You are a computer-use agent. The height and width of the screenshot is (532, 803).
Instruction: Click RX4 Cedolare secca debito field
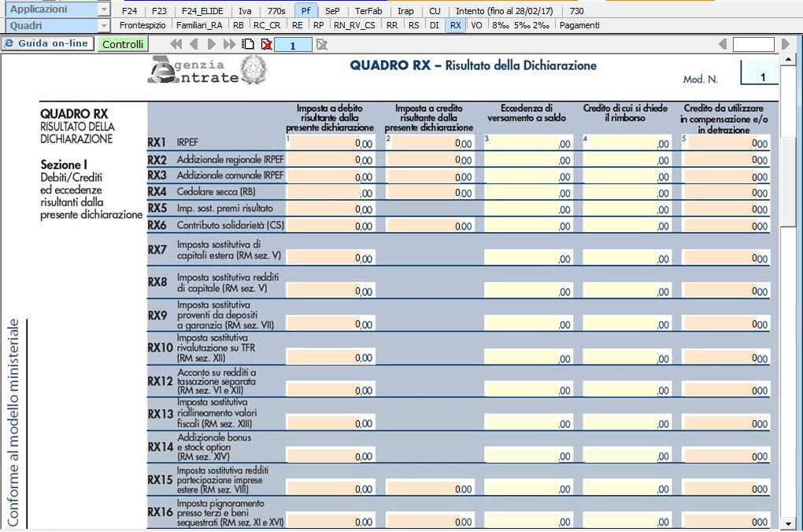[x=331, y=193]
